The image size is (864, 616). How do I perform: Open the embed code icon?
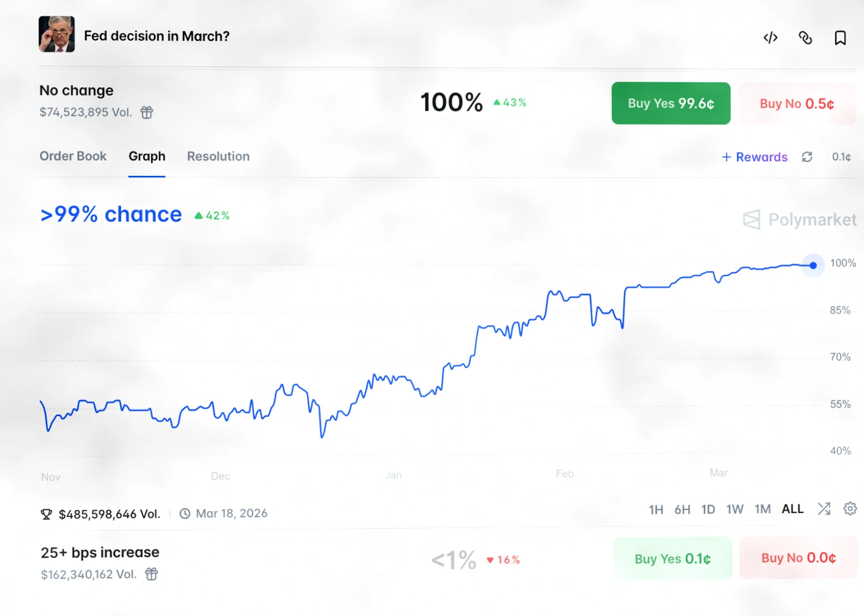point(770,38)
